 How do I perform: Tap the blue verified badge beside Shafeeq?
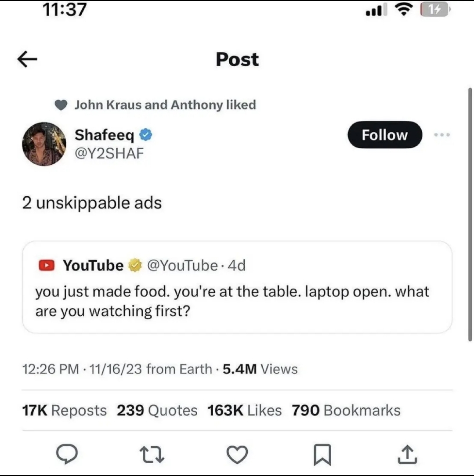click(146, 135)
